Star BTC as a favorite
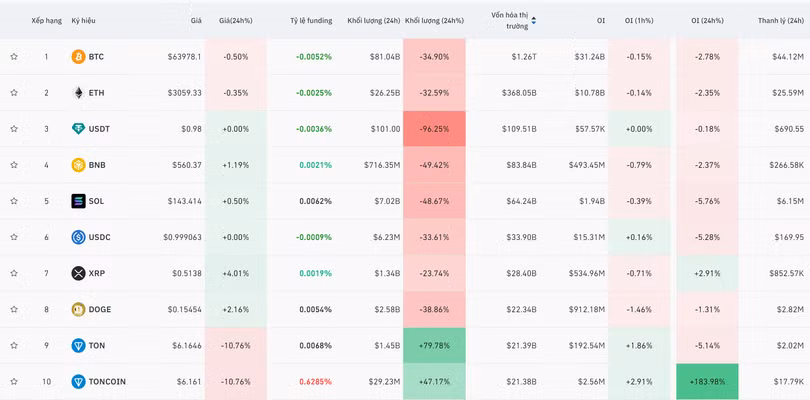The height and width of the screenshot is (400, 810). coord(14,57)
